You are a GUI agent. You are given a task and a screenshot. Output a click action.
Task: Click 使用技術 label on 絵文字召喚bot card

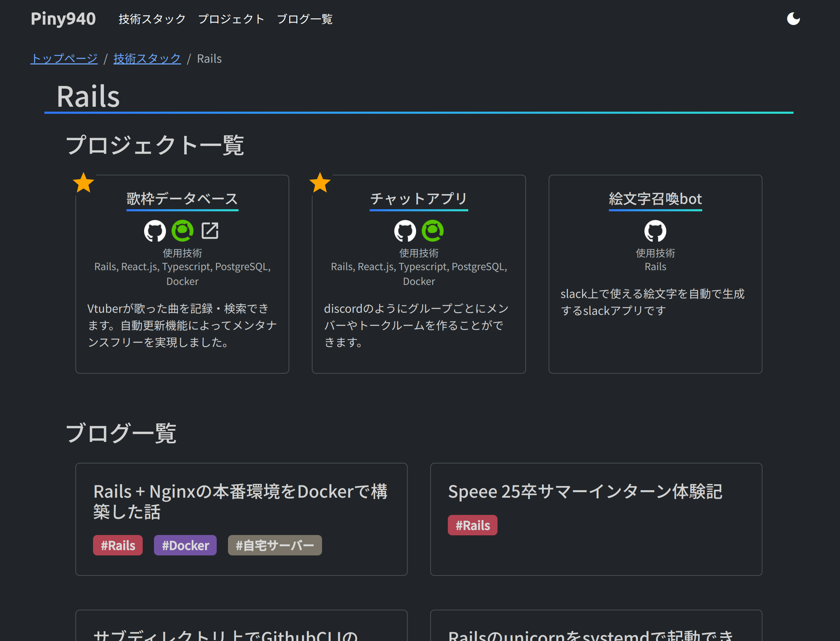655,253
